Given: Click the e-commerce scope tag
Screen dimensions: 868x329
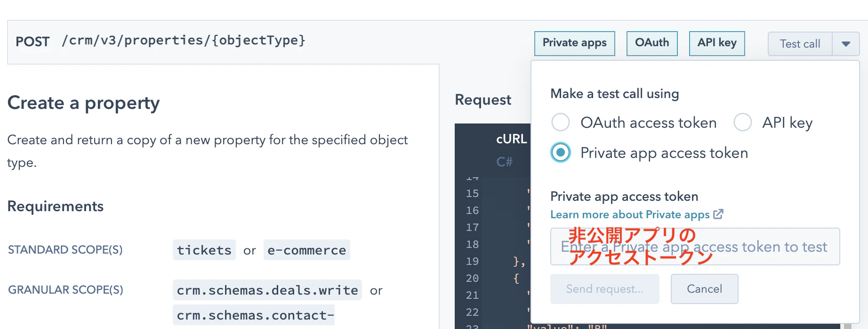Looking at the screenshot, I should (x=306, y=250).
